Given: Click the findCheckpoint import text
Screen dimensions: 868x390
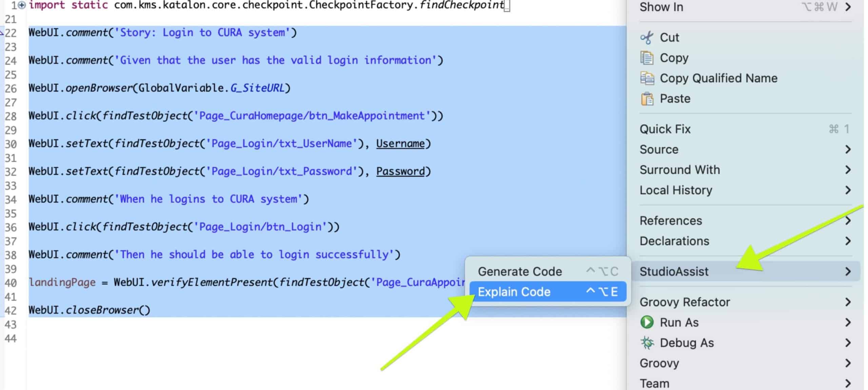Looking at the screenshot, I should click(462, 5).
